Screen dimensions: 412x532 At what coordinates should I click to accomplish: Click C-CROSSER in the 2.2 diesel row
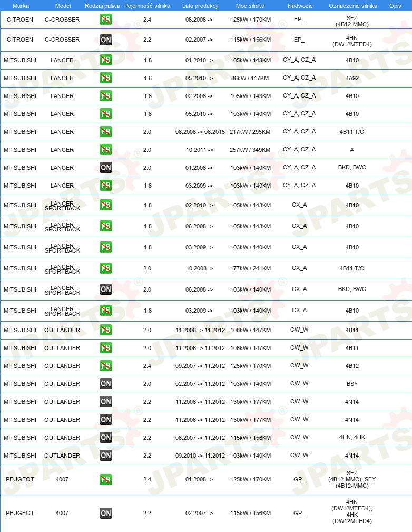pos(62,40)
